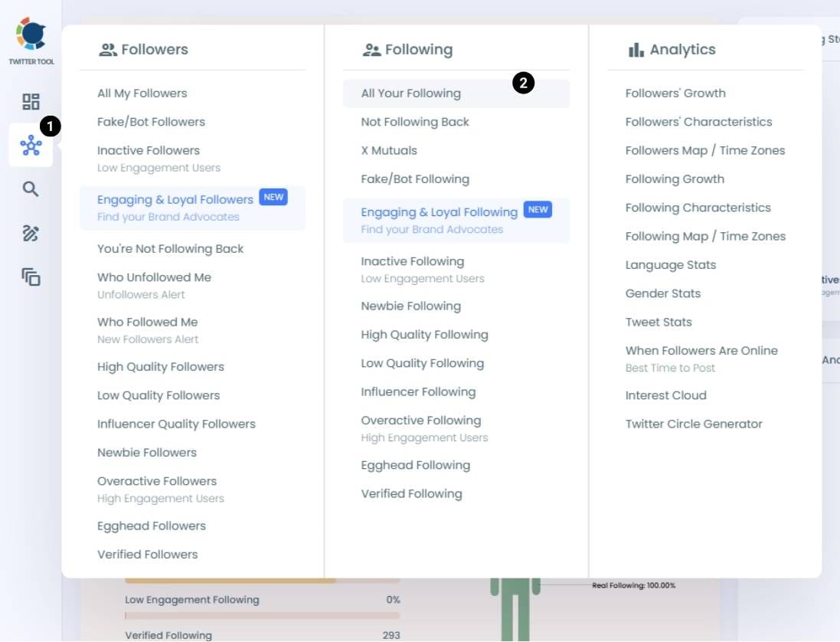840x642 pixels.
Task: Click the Analytics bar chart icon
Action: 636,50
